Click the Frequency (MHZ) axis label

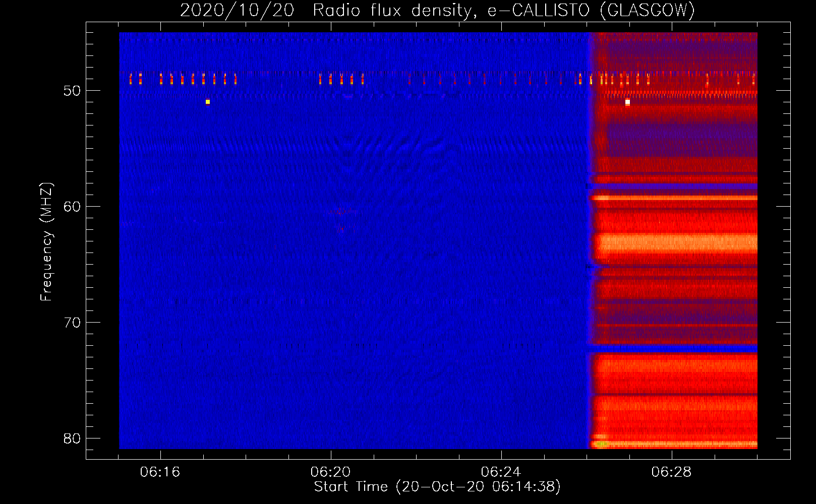pos(46,242)
